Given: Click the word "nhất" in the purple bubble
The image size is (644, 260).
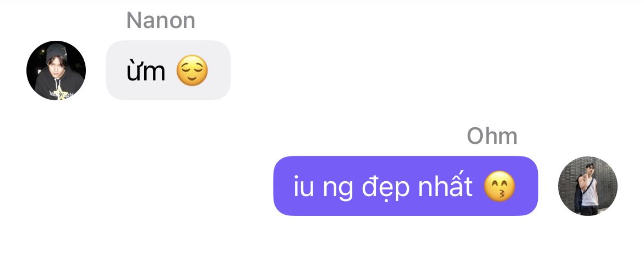Looking at the screenshot, I should pyautogui.click(x=445, y=186).
